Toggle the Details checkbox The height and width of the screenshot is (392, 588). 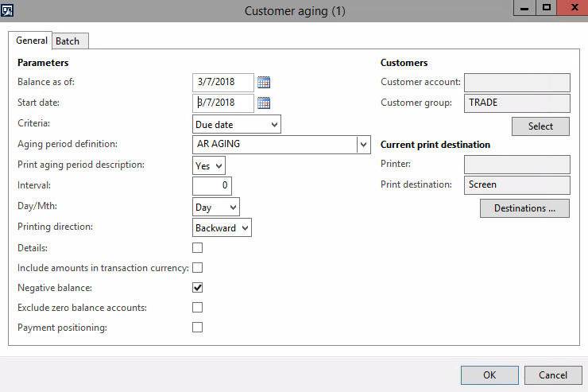tap(197, 248)
